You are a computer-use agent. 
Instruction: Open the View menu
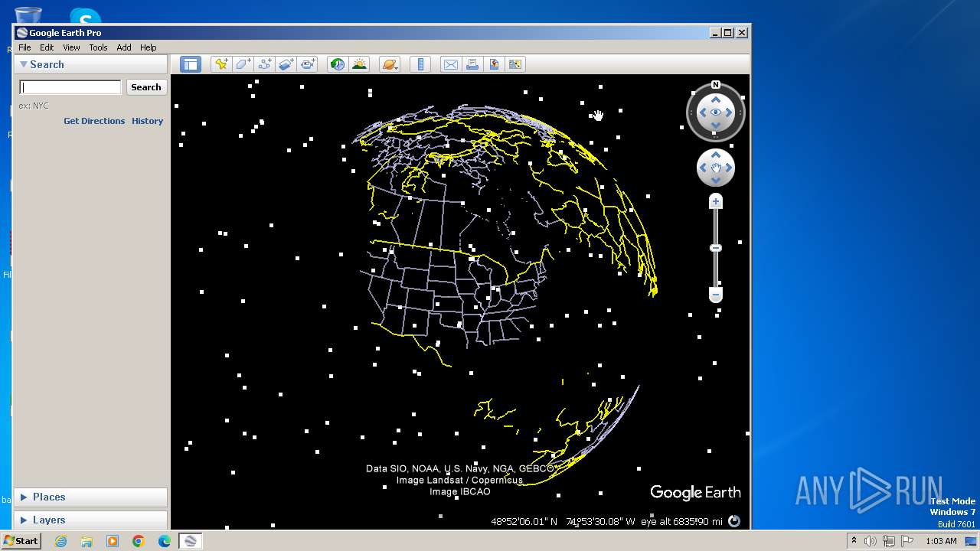coord(71,47)
